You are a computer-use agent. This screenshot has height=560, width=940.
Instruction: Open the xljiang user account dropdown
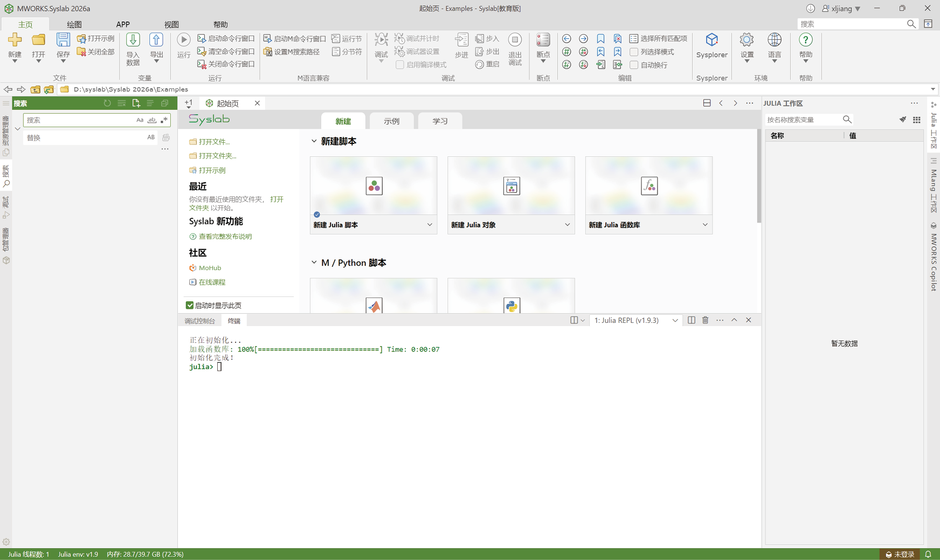841,9
